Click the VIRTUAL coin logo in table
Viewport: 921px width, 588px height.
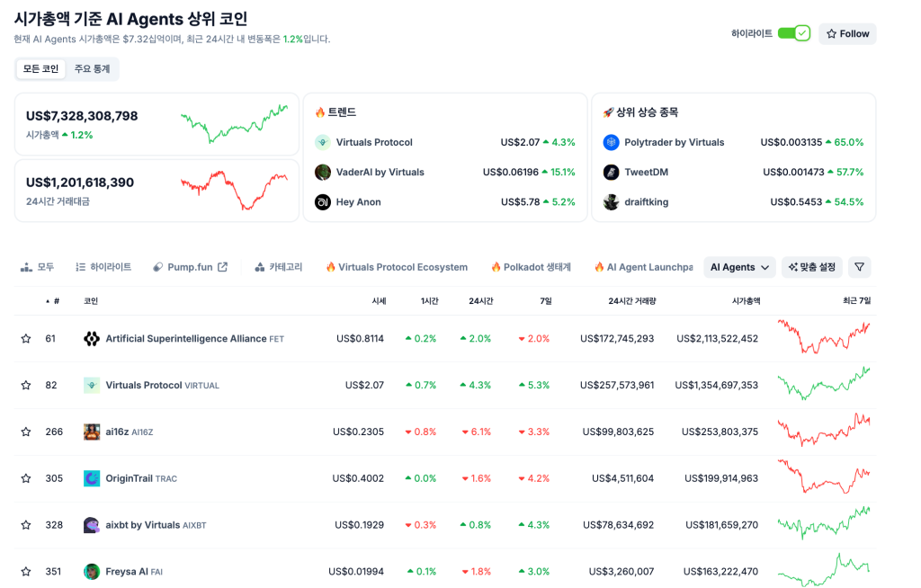[x=92, y=386]
